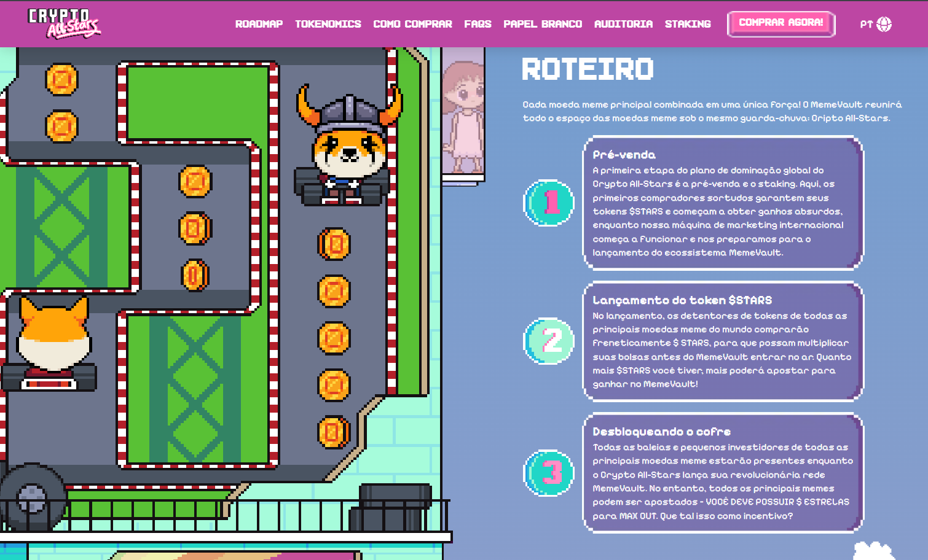The width and height of the screenshot is (928, 560).
Task: Click the Shiba dog kart seen from behind
Action: tap(50, 344)
